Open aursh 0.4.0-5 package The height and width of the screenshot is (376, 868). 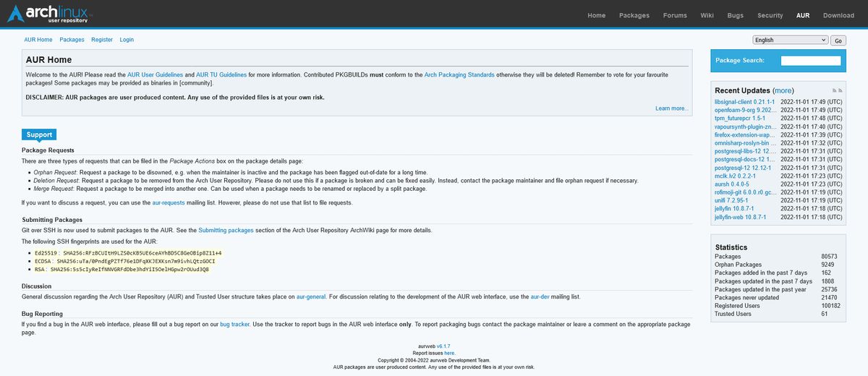[x=733, y=184]
